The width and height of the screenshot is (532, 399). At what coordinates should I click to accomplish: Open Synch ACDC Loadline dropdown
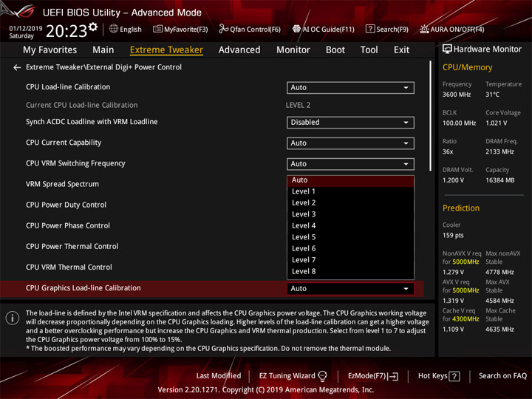(350, 123)
